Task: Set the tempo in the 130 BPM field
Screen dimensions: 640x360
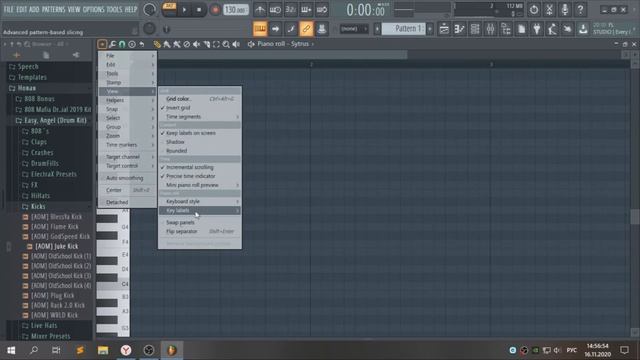Action: 236,10
